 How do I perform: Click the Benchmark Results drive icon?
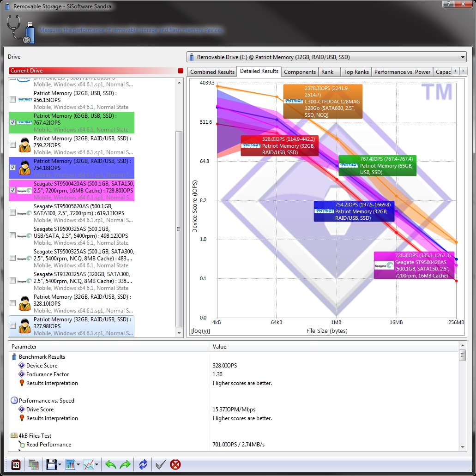14,357
